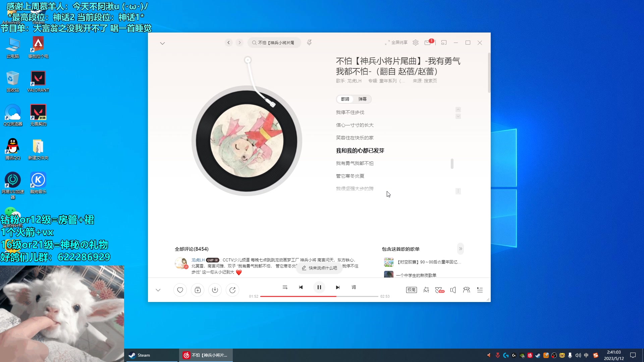Screen dimensions: 644x362
Task: Share the current song
Action: coord(232,290)
